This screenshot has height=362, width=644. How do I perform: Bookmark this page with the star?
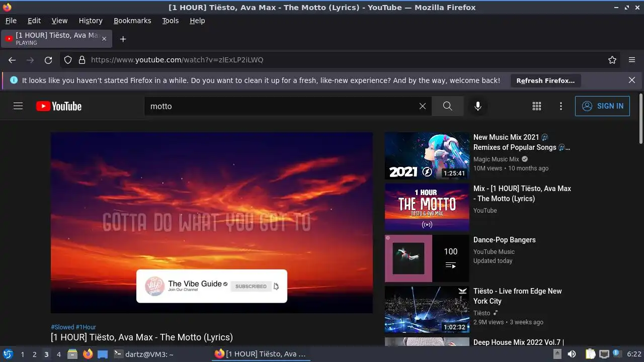(612, 60)
